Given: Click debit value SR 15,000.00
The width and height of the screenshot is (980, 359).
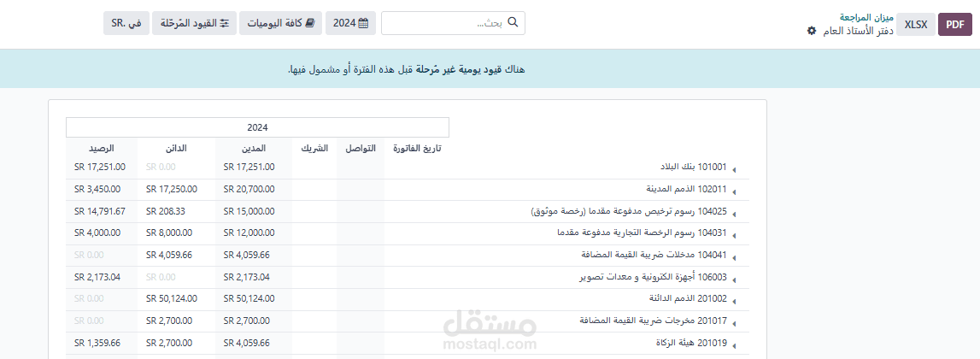Looking at the screenshot, I should click(249, 211).
